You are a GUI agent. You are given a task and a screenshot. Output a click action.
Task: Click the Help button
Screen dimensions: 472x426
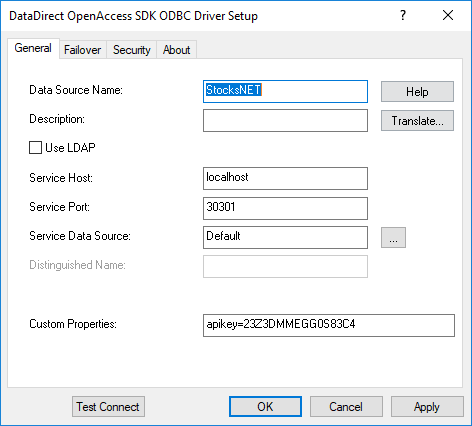pyautogui.click(x=417, y=92)
